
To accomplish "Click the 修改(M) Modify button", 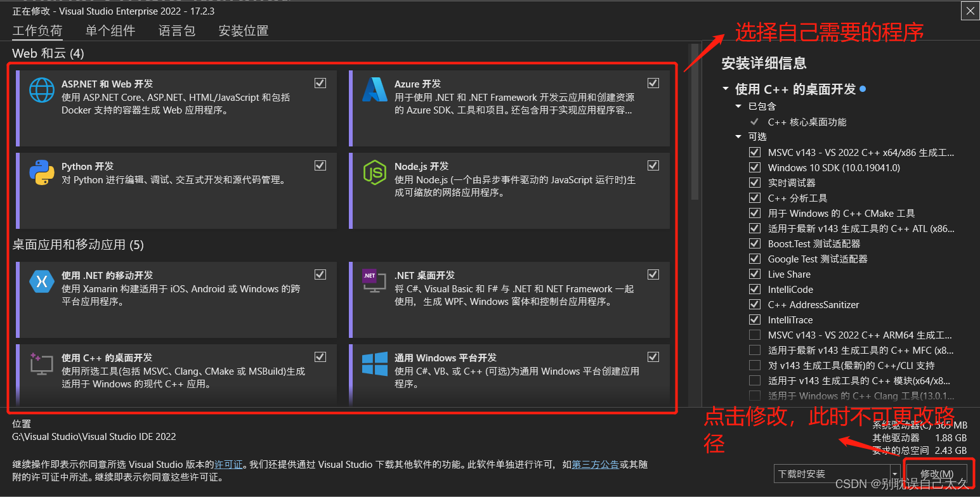I will click(x=937, y=474).
